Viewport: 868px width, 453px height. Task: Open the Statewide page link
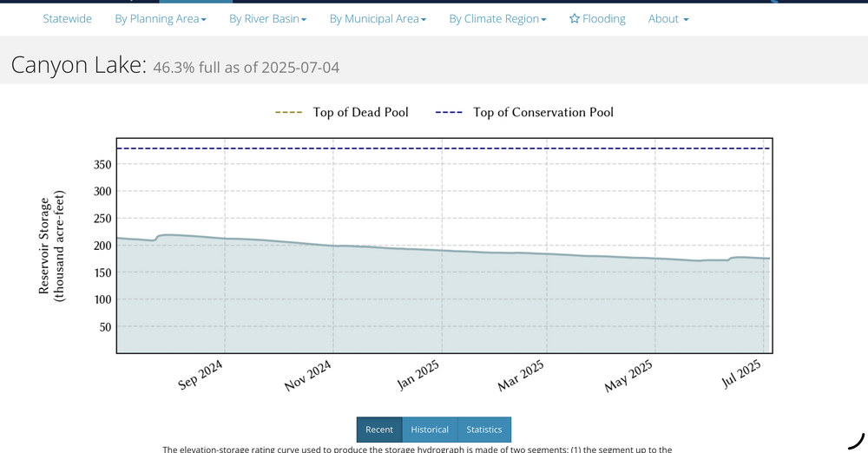pyautogui.click(x=67, y=19)
